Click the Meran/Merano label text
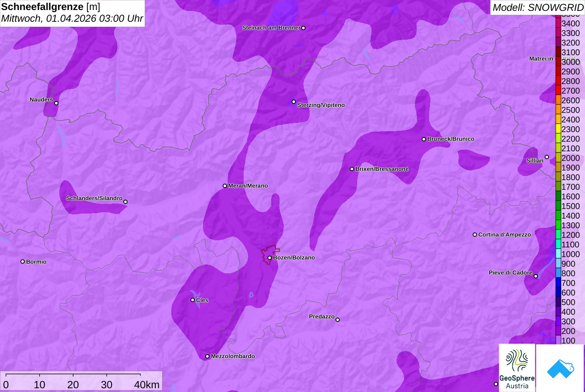This screenshot has height=392, width=585. tap(248, 186)
